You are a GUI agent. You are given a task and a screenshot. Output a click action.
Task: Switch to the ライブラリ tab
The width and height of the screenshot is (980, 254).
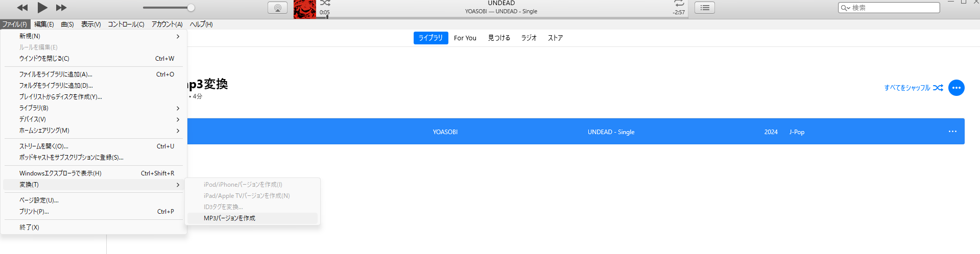tap(431, 38)
